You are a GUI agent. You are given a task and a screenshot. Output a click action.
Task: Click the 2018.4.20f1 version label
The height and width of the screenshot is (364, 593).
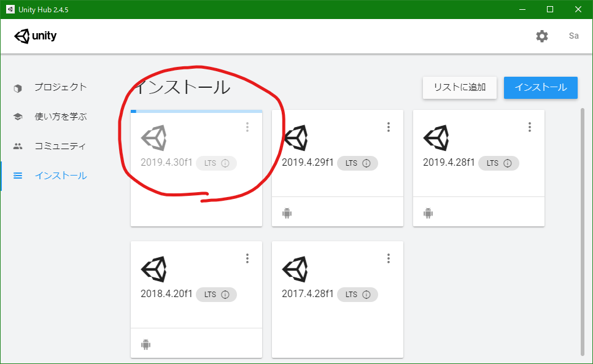click(166, 293)
